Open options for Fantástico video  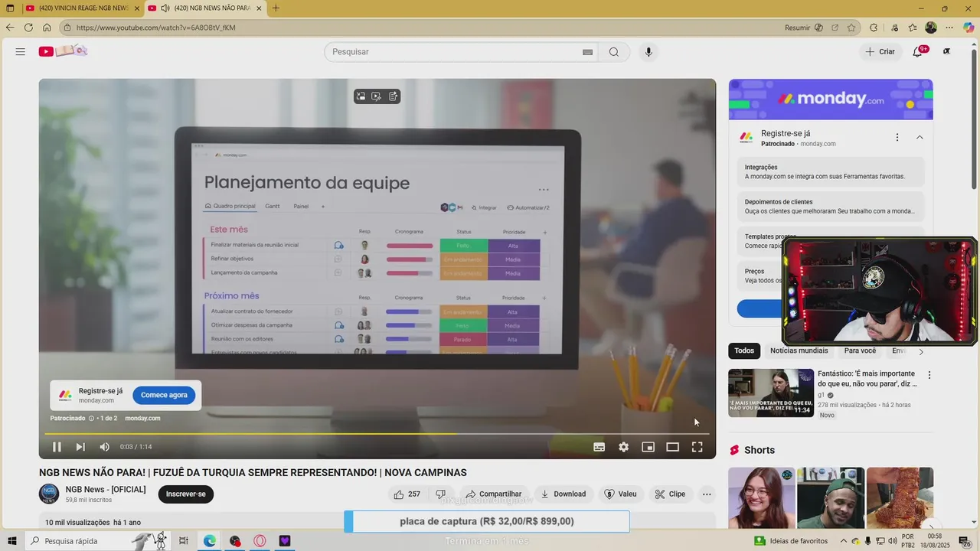(x=929, y=376)
